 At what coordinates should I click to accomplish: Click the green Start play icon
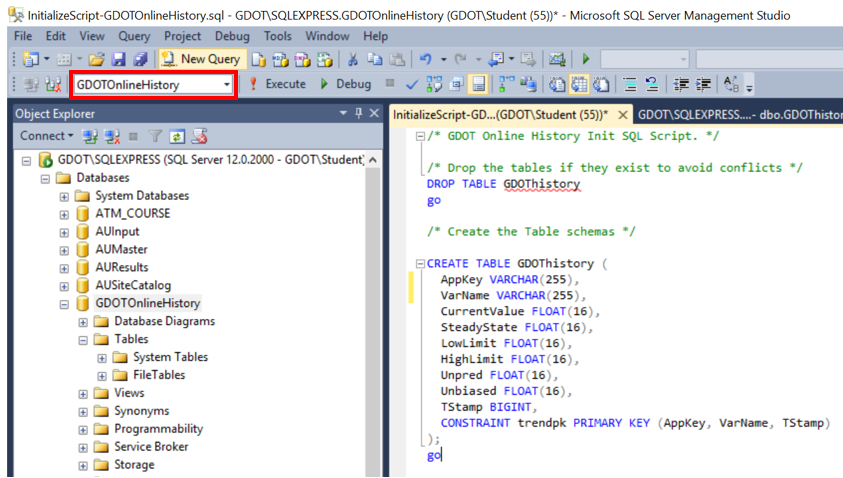click(586, 59)
